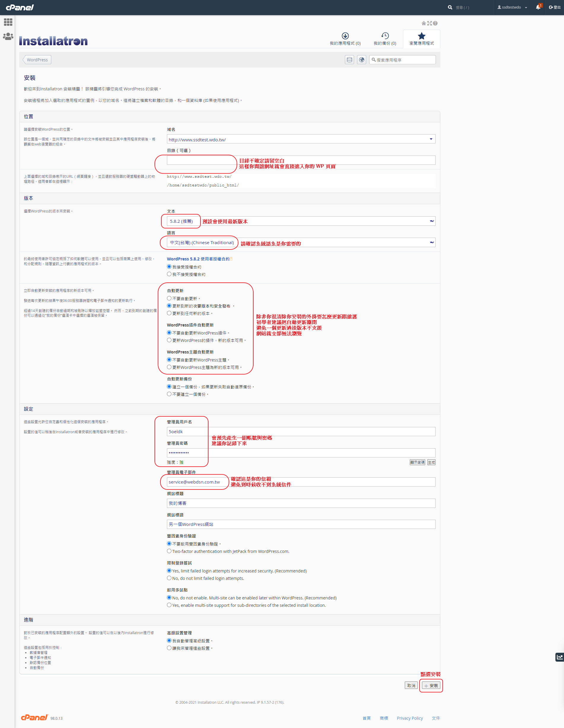The height and width of the screenshot is (728, 564).
Task: Select Yes, limit failed login attempts
Action: point(169,571)
